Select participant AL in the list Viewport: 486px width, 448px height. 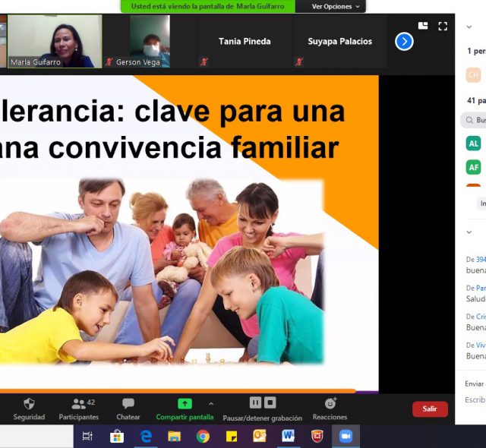474,144
